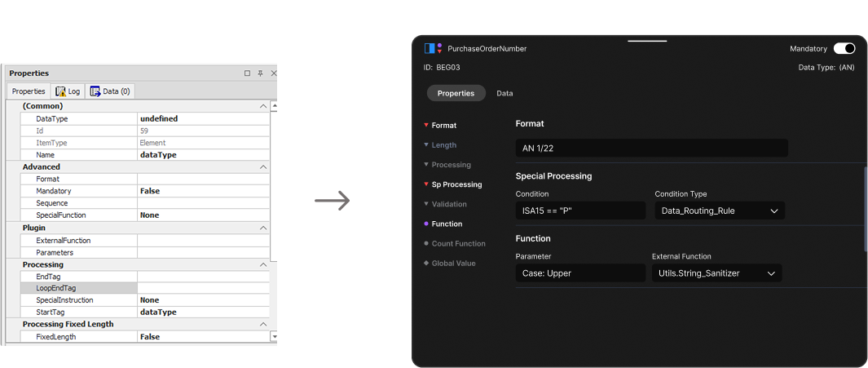Select the SpecialInstruction property row
The height and width of the screenshot is (368, 868).
pyautogui.click(x=145, y=300)
